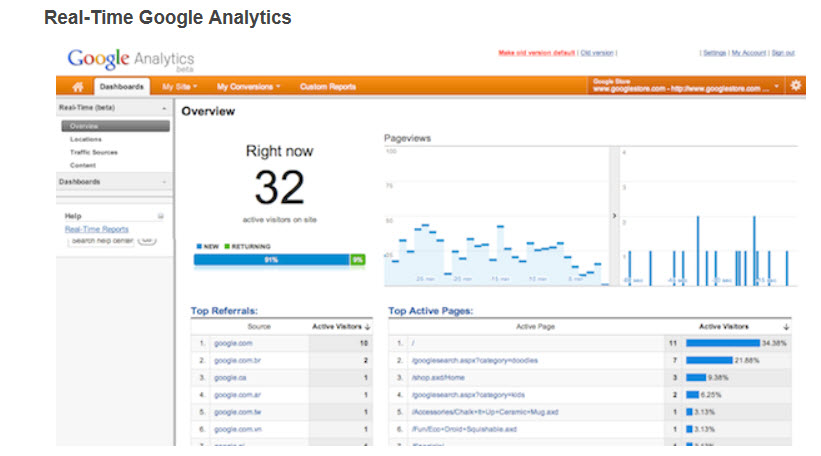Click the per-minute Pageviews chart
The height and width of the screenshot is (456, 821).
coord(497,216)
